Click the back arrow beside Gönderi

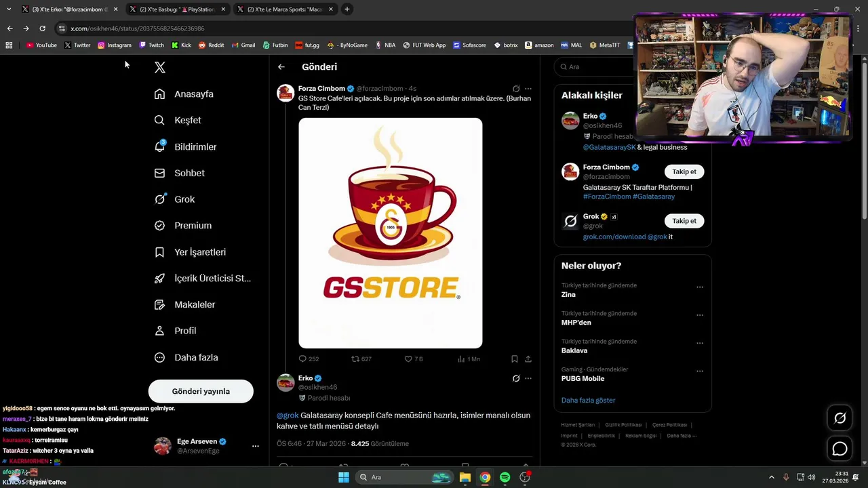coord(281,66)
